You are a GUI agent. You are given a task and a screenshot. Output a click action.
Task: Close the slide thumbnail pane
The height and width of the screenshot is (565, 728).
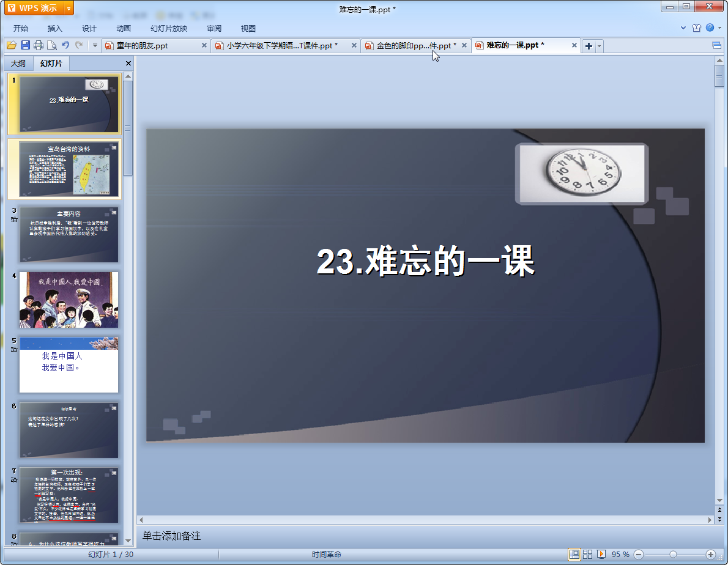pos(128,63)
